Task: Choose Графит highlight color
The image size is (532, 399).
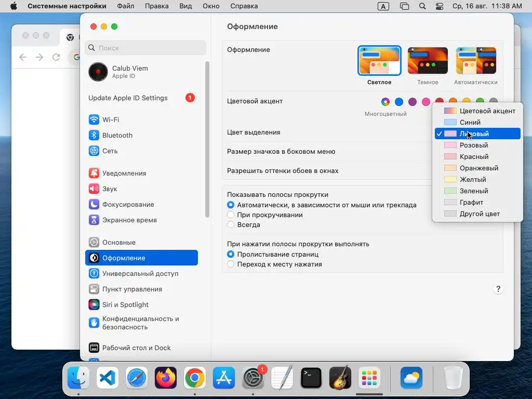Action: coord(477,202)
